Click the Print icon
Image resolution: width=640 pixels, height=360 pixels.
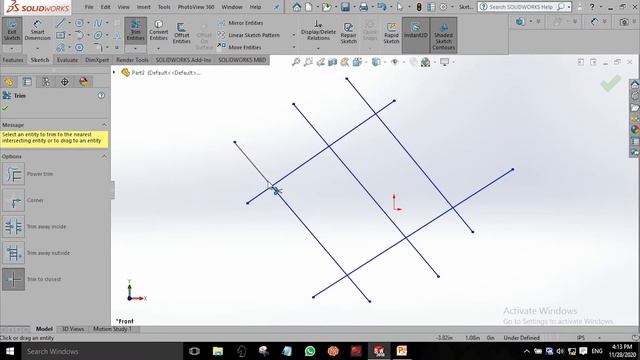coord(363,7)
